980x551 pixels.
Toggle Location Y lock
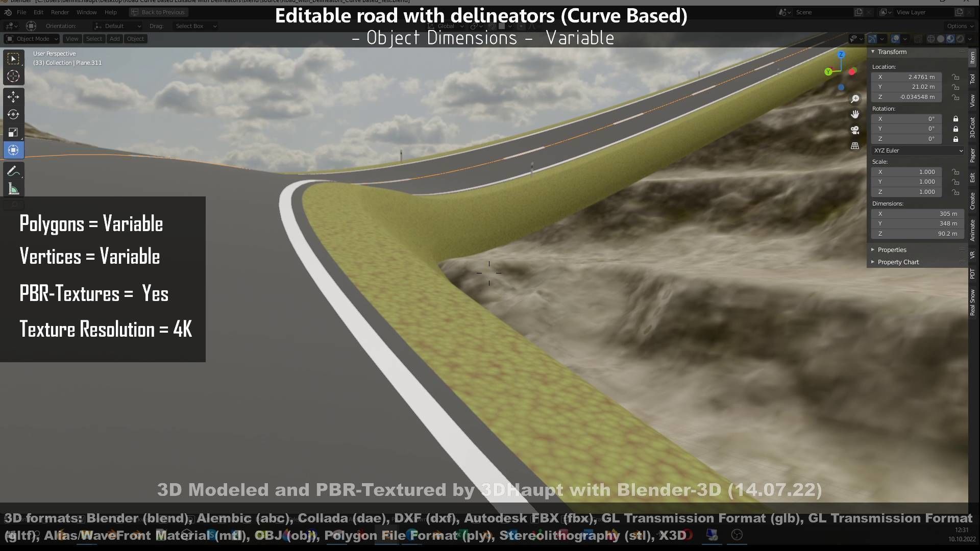955,87
